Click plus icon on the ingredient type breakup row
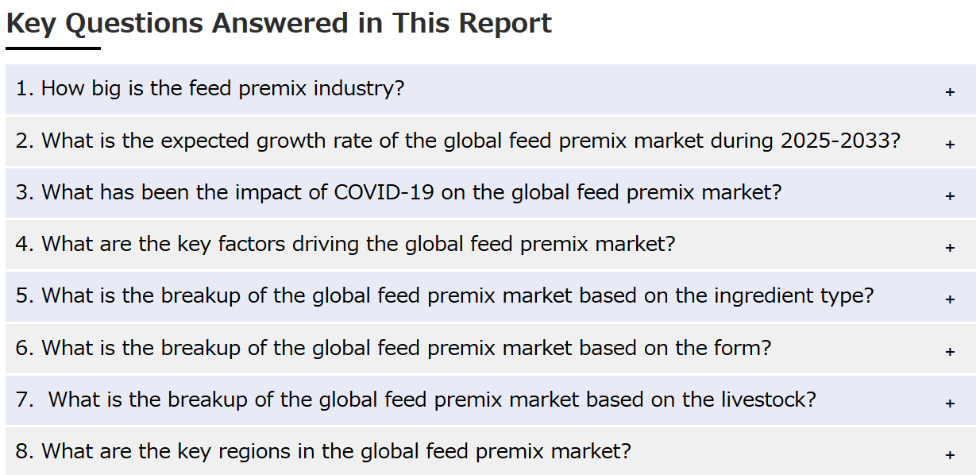This screenshot has width=980, height=475. 950,299
